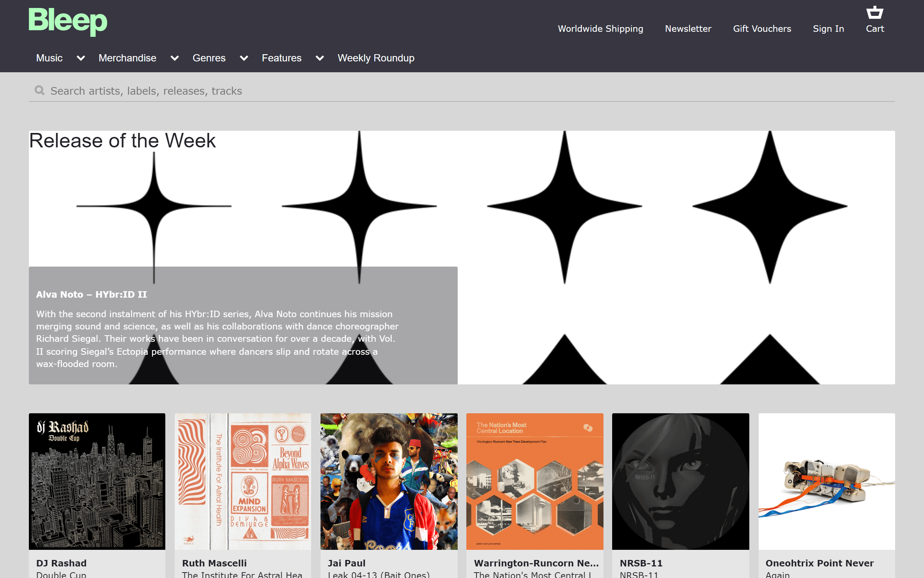Click Sign In
This screenshot has height=578, width=924.
click(828, 29)
